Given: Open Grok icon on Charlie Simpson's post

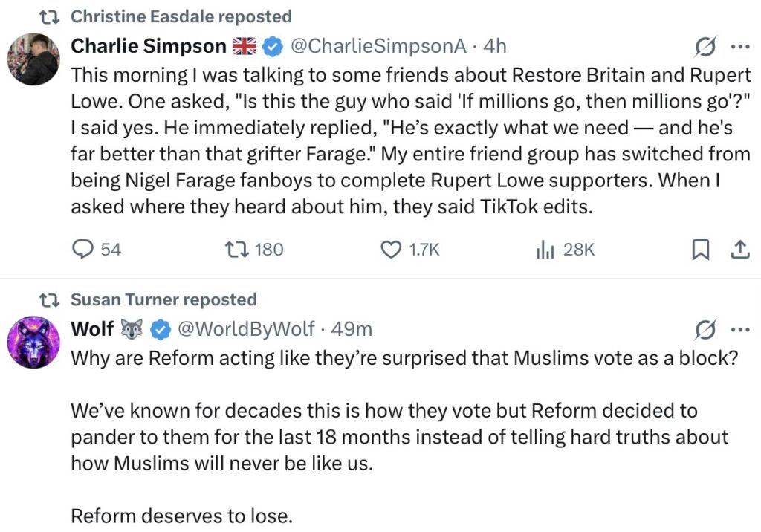Looking at the screenshot, I should [704, 48].
